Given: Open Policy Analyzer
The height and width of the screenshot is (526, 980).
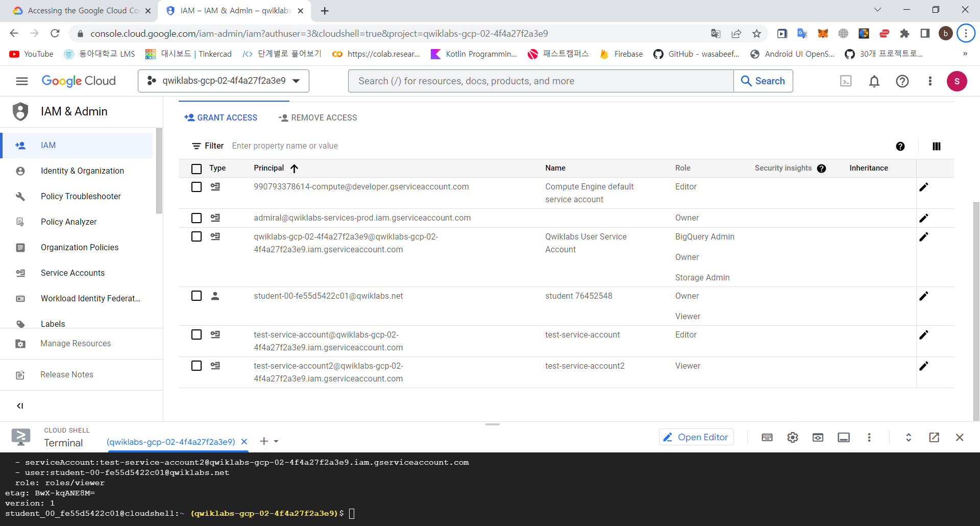Looking at the screenshot, I should pyautogui.click(x=77, y=222).
